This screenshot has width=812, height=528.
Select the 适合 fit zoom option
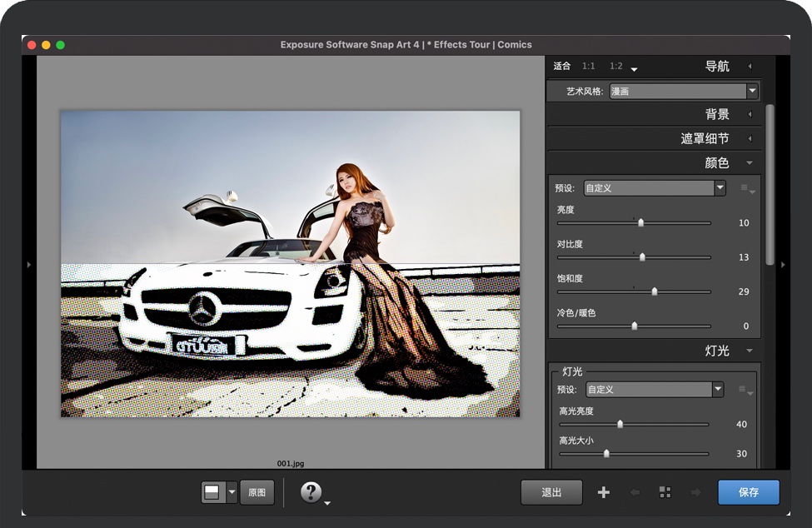tap(563, 66)
